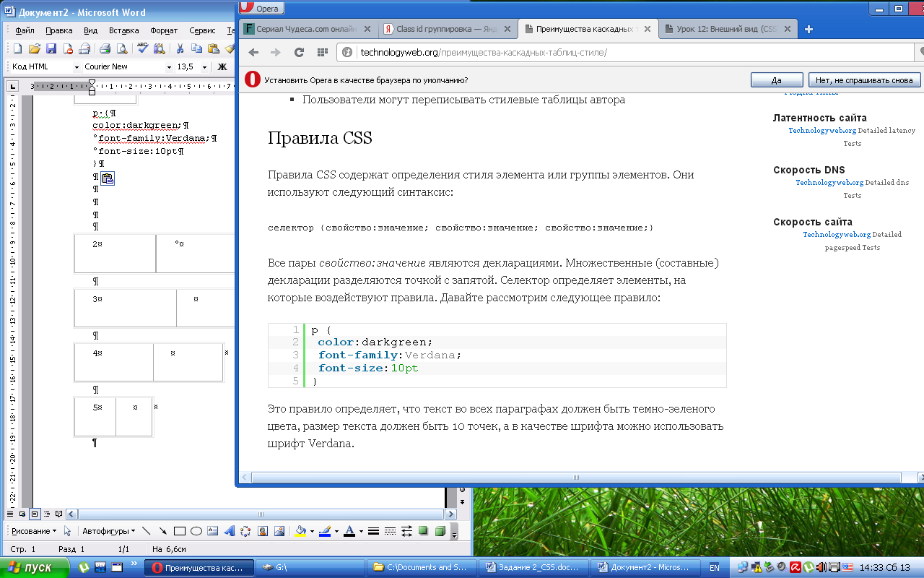
Task: Switch to Задание 2_CSS.doc taskbar button
Action: coord(533,567)
